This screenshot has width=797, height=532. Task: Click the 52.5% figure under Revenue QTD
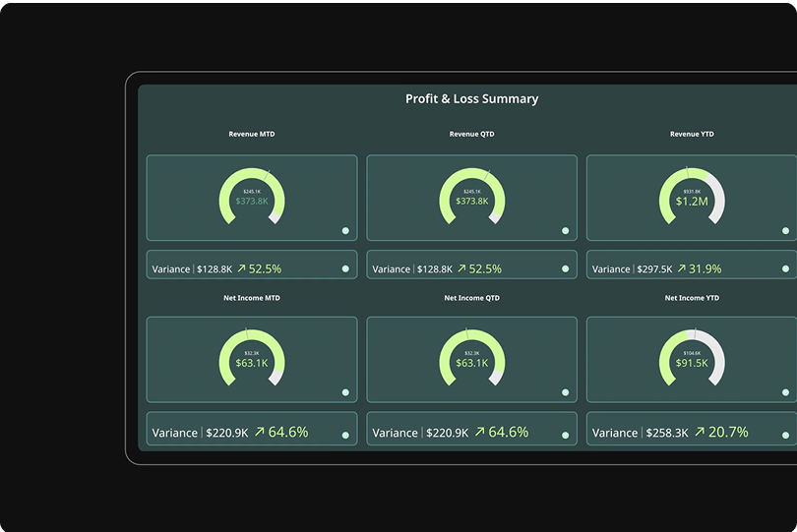[485, 268]
